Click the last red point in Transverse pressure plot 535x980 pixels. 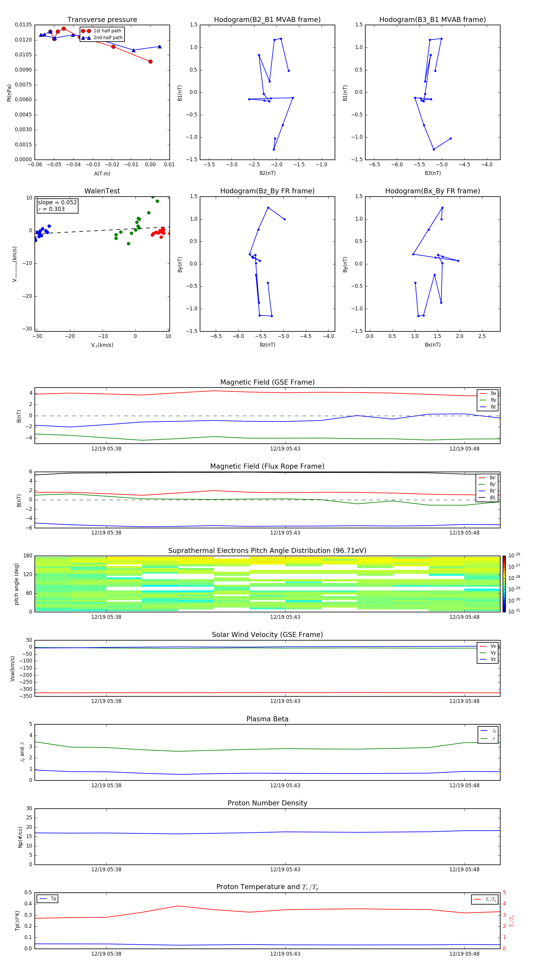(150, 62)
